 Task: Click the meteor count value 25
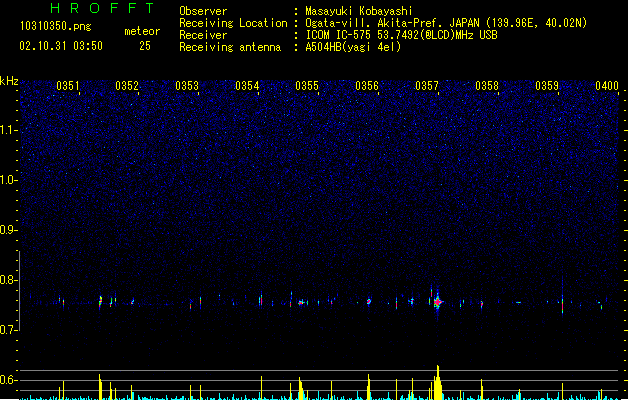(145, 46)
